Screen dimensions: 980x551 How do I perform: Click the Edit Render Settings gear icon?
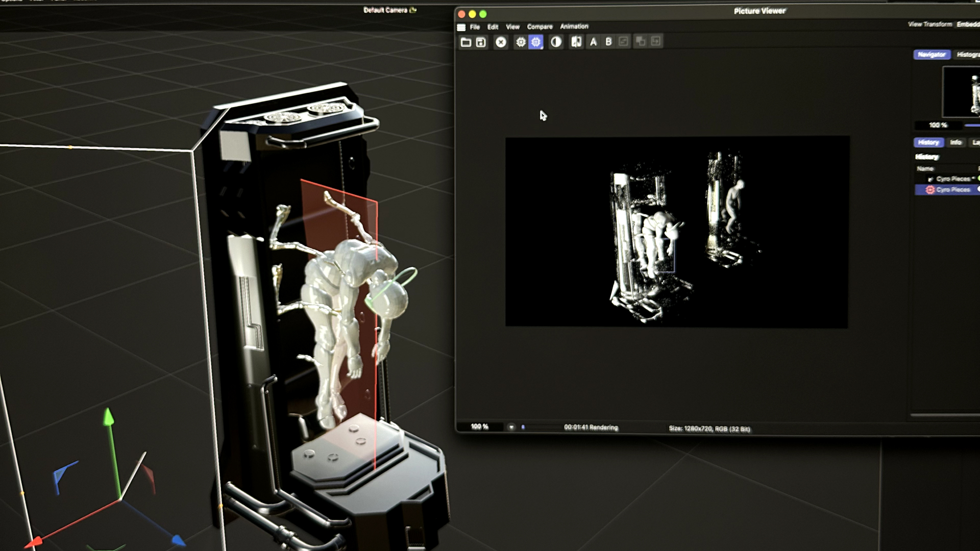click(x=520, y=42)
